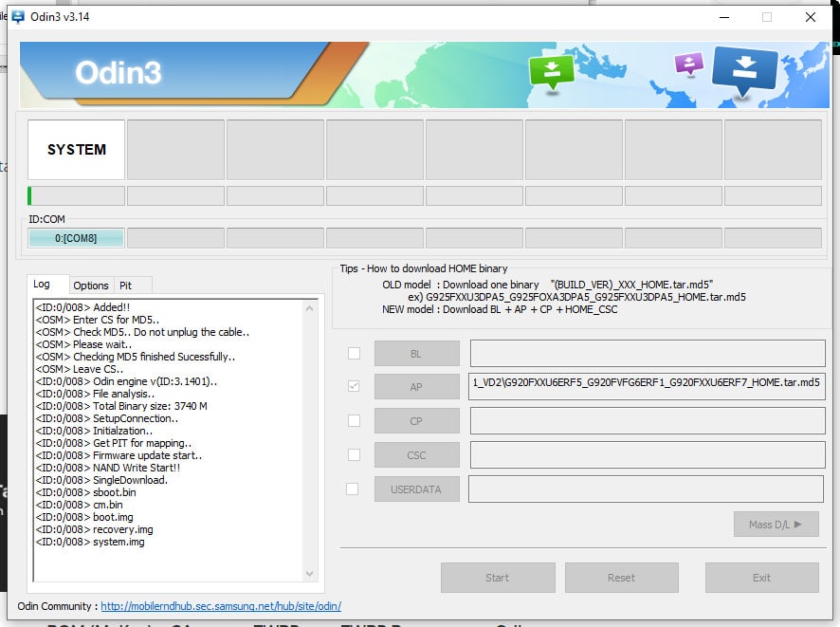Click the CSC file path field

pos(648,455)
